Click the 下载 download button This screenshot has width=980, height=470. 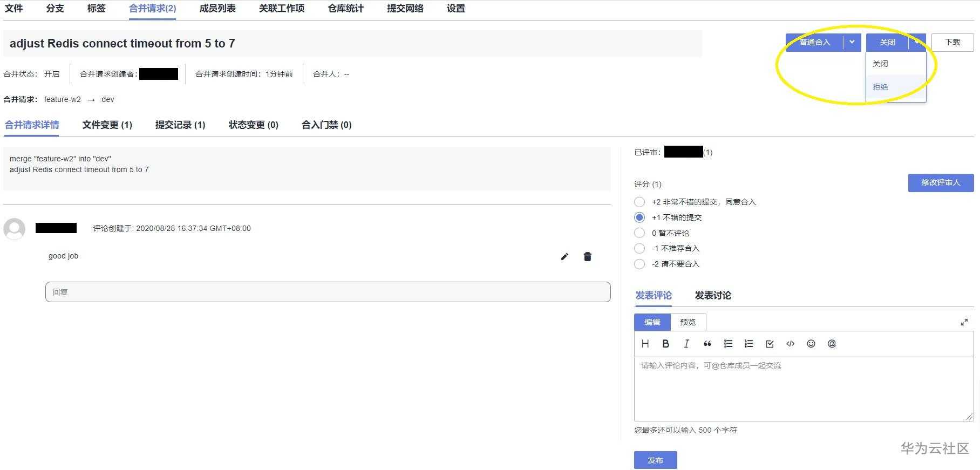coord(952,42)
